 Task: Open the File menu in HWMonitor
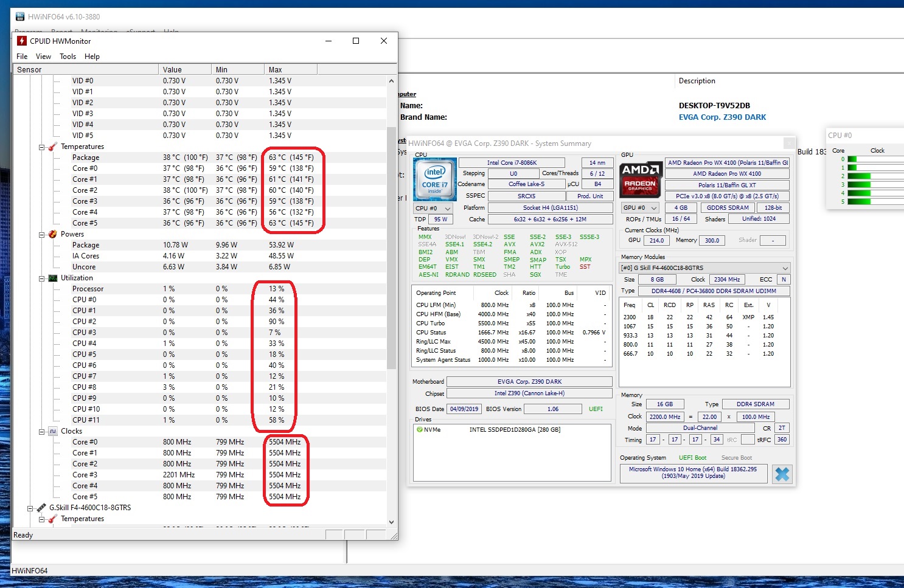(22, 57)
